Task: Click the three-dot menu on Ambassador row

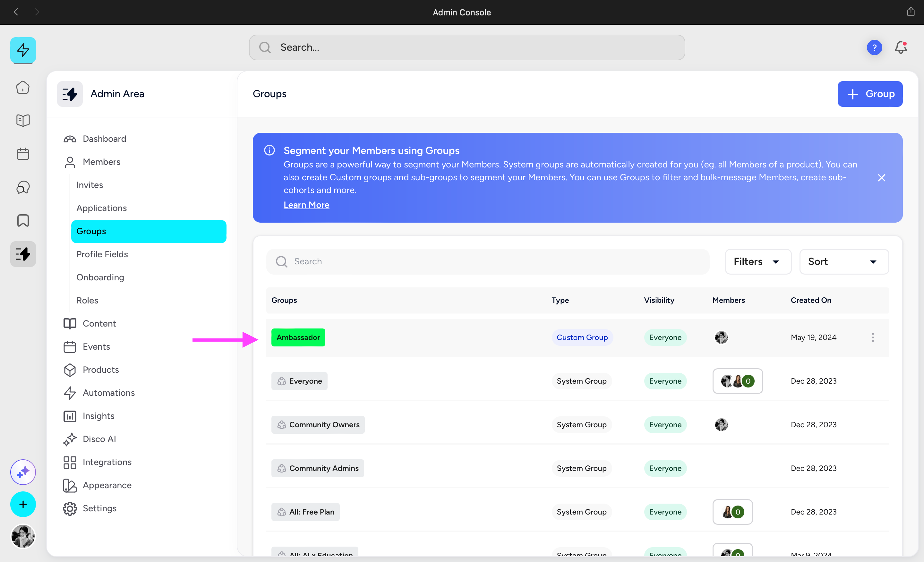Action: [873, 337]
